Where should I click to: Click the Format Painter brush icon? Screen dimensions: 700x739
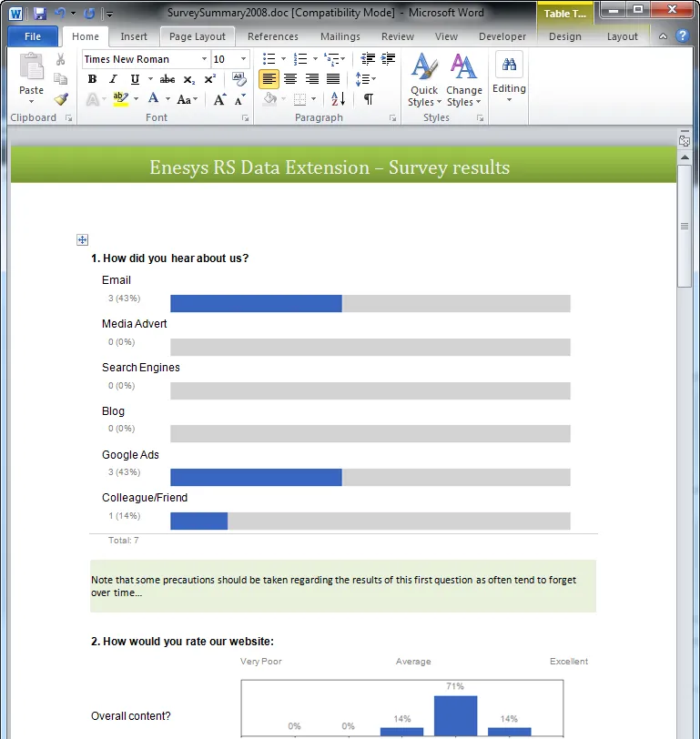pyautogui.click(x=61, y=99)
